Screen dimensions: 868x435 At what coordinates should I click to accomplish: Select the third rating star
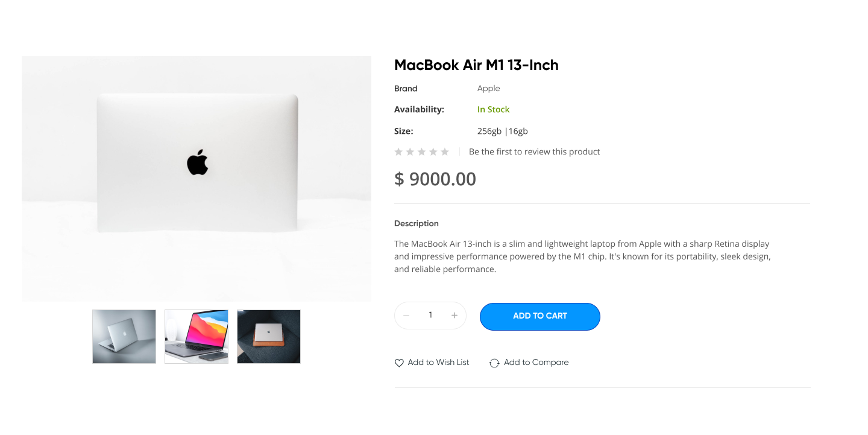[421, 151]
